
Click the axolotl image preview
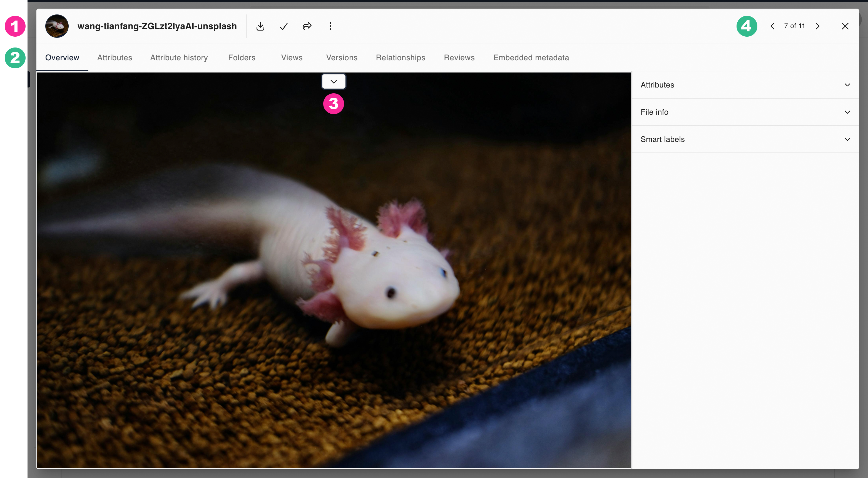click(334, 270)
